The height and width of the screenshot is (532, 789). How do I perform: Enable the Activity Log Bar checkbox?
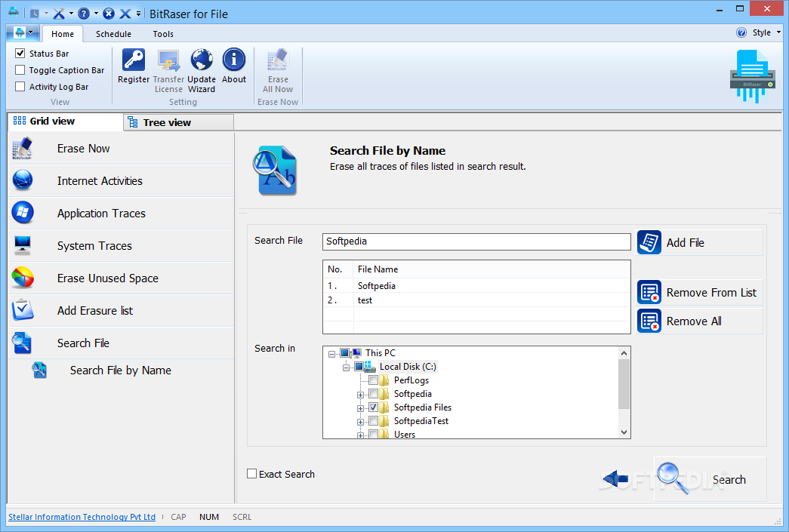pos(20,87)
